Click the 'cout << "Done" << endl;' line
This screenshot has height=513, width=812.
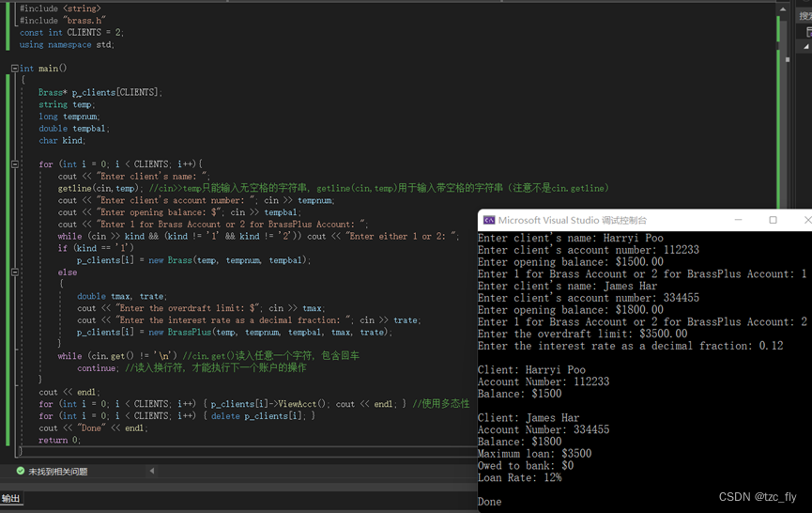(93, 428)
